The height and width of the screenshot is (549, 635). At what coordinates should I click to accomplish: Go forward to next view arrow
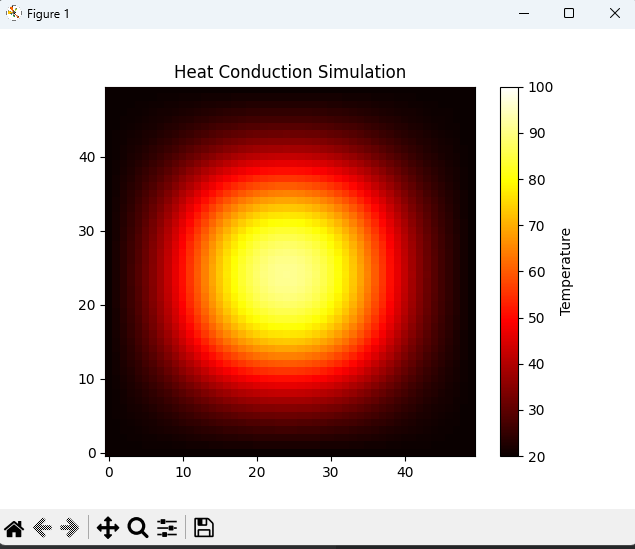pos(69,528)
